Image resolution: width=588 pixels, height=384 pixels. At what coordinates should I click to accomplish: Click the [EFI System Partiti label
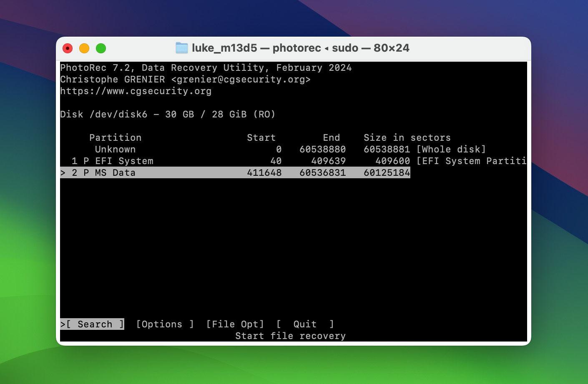point(471,161)
